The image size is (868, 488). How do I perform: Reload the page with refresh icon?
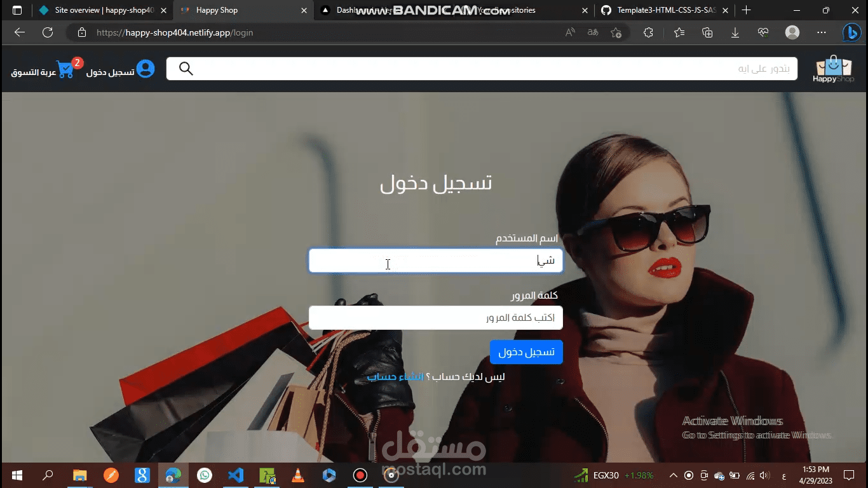point(48,32)
